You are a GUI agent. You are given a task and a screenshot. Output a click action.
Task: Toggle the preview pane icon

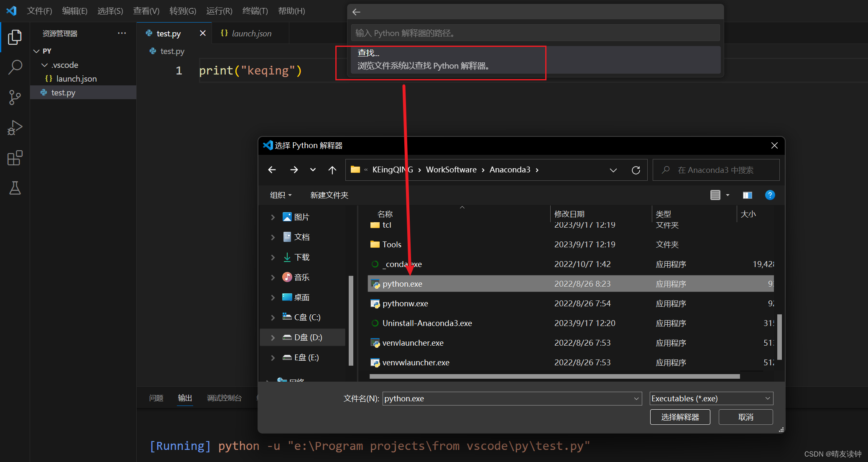(747, 195)
